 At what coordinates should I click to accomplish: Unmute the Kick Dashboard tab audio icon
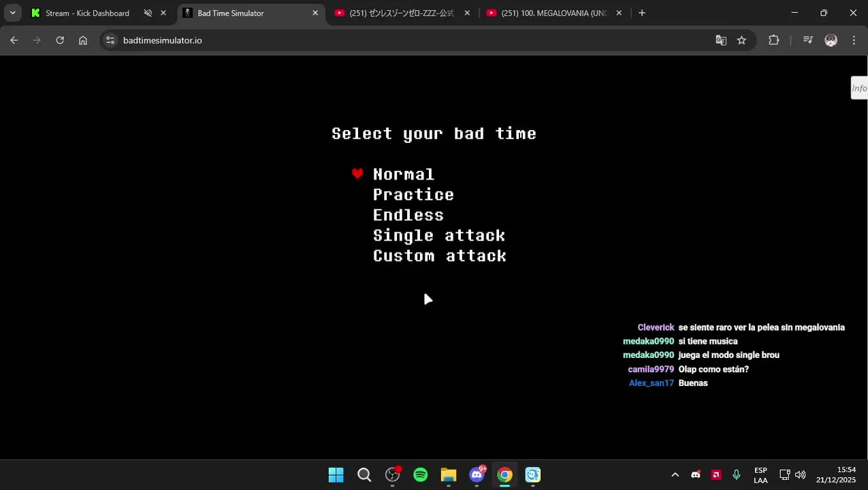click(148, 13)
